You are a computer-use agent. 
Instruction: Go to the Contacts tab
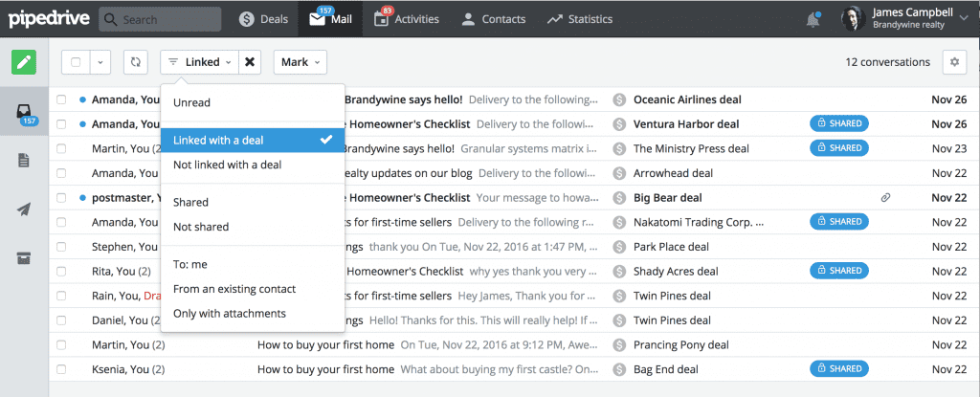(x=493, y=19)
